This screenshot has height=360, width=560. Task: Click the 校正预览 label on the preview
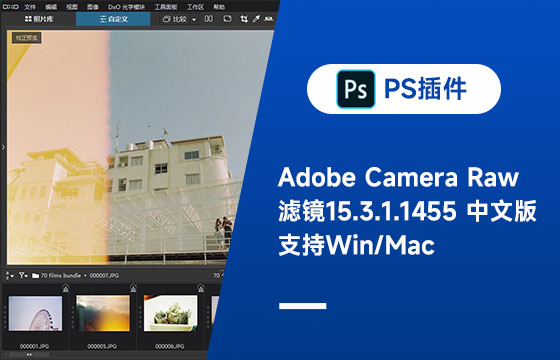click(x=27, y=38)
